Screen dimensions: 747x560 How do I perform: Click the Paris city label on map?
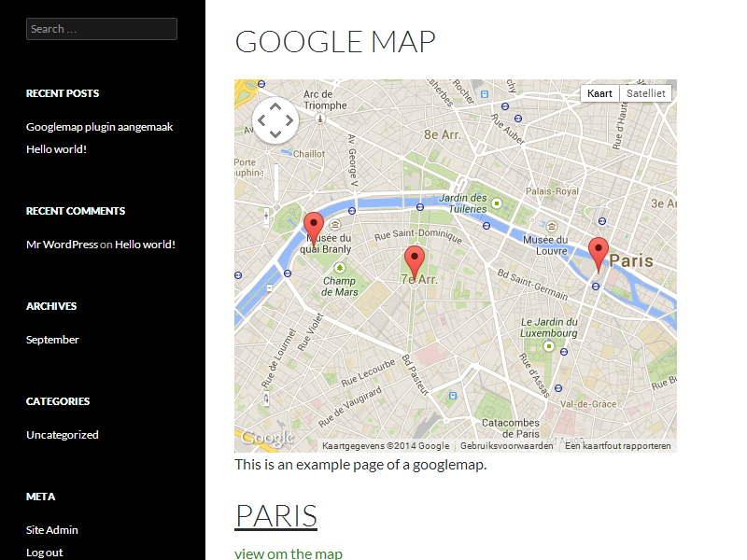(631, 261)
